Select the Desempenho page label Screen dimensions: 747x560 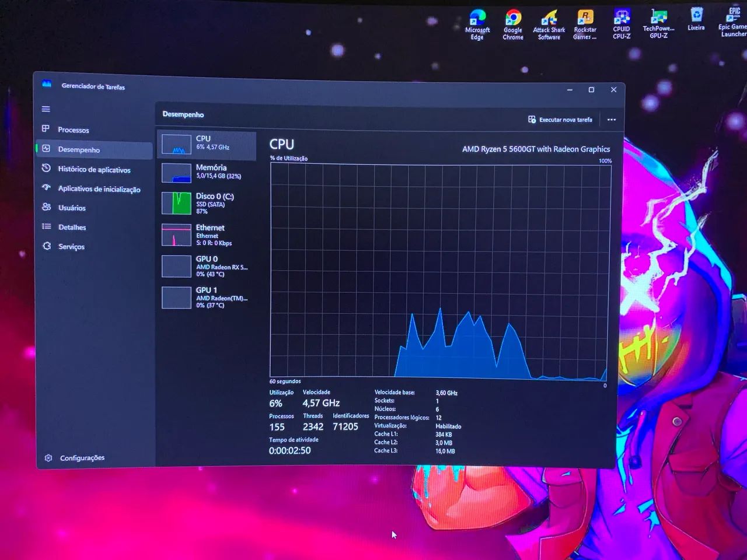79,150
